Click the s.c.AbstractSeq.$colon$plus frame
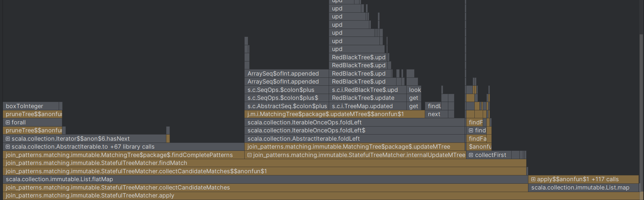The image size is (644, 200). (286, 106)
